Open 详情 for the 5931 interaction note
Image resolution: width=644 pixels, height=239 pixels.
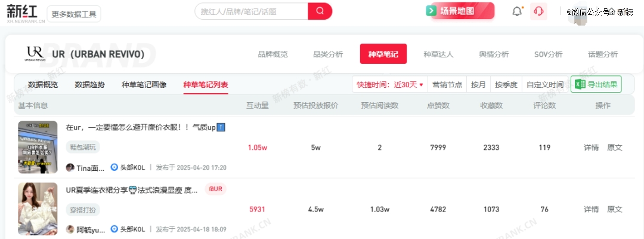point(592,209)
